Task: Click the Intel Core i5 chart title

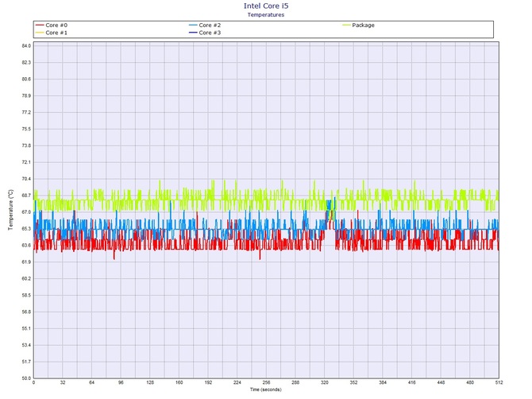Action: coord(266,6)
